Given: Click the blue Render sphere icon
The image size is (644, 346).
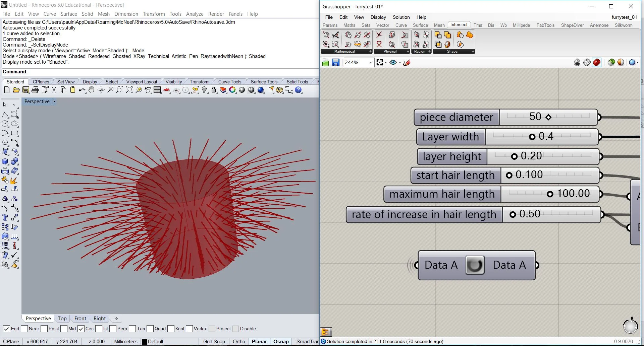Looking at the screenshot, I should (x=261, y=90).
